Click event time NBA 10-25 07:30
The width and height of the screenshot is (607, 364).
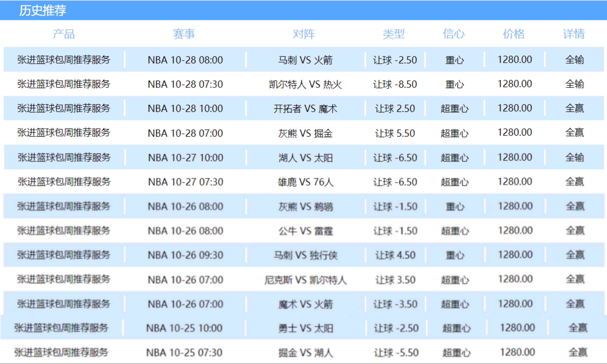[x=184, y=352]
